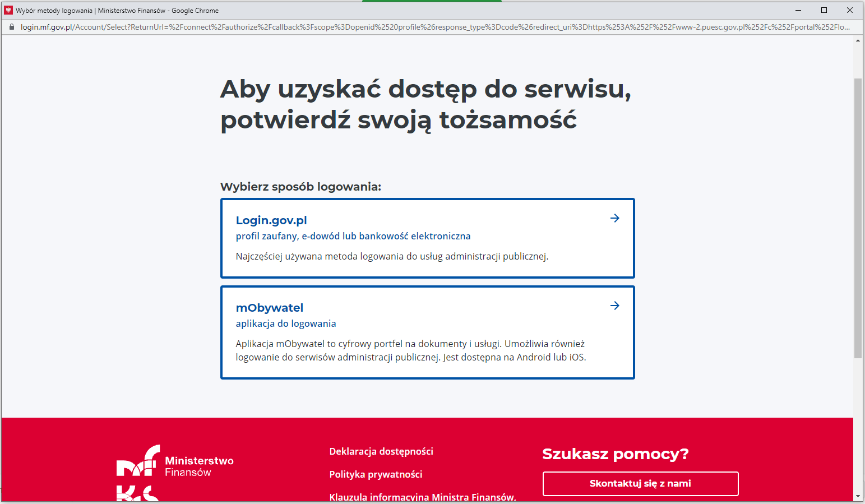The width and height of the screenshot is (865, 504).
Task: Click the red favicon in the title bar
Action: [8, 10]
